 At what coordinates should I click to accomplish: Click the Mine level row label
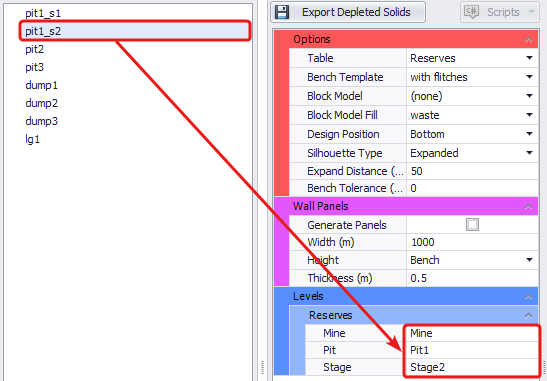tap(334, 333)
